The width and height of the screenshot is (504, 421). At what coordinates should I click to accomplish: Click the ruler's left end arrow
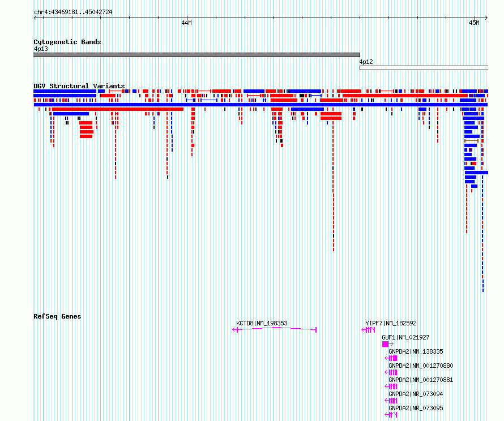pyautogui.click(x=35, y=18)
